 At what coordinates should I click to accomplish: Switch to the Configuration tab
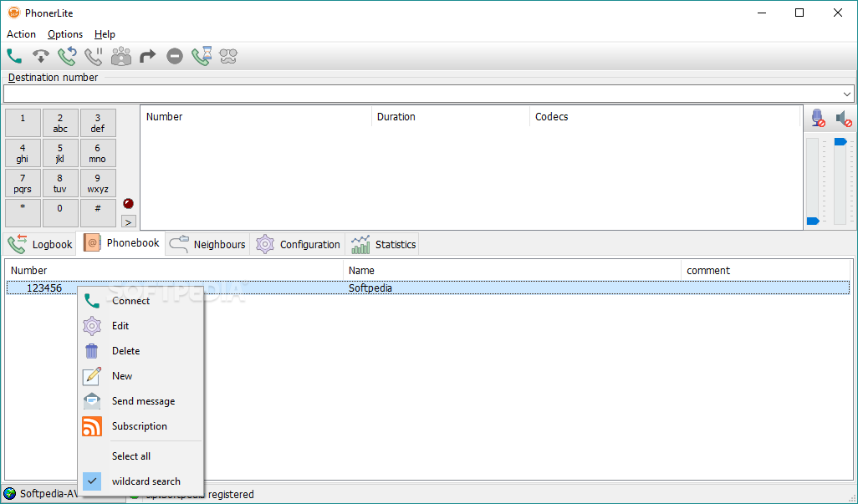(298, 244)
